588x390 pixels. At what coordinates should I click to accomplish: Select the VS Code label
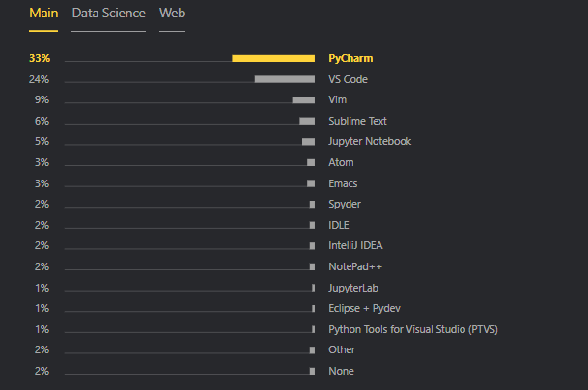click(x=348, y=79)
